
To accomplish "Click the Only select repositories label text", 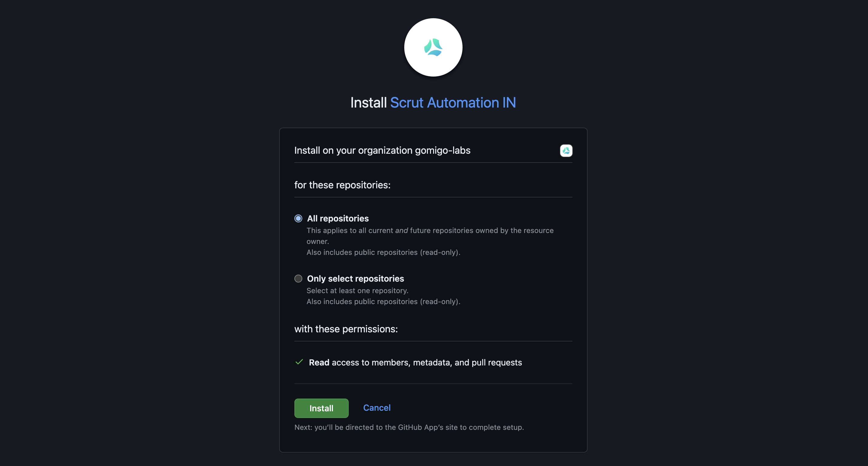I will 355,279.
